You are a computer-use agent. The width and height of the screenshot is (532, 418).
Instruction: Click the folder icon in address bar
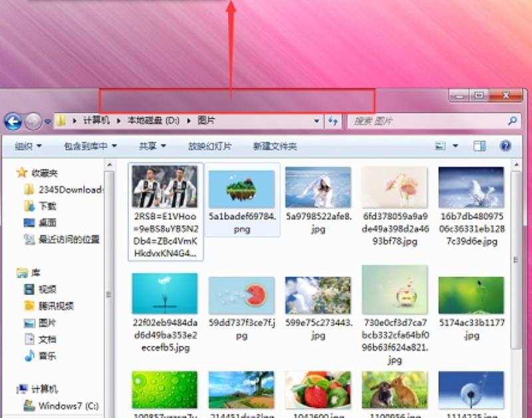tap(61, 121)
